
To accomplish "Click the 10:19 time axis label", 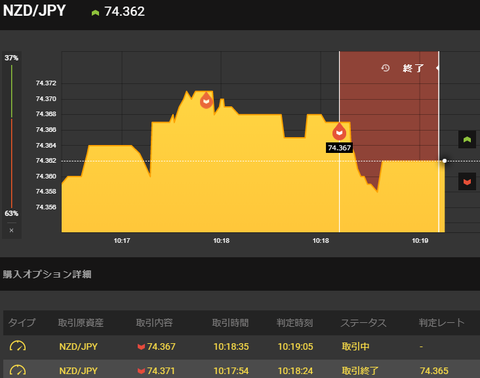I will [420, 241].
